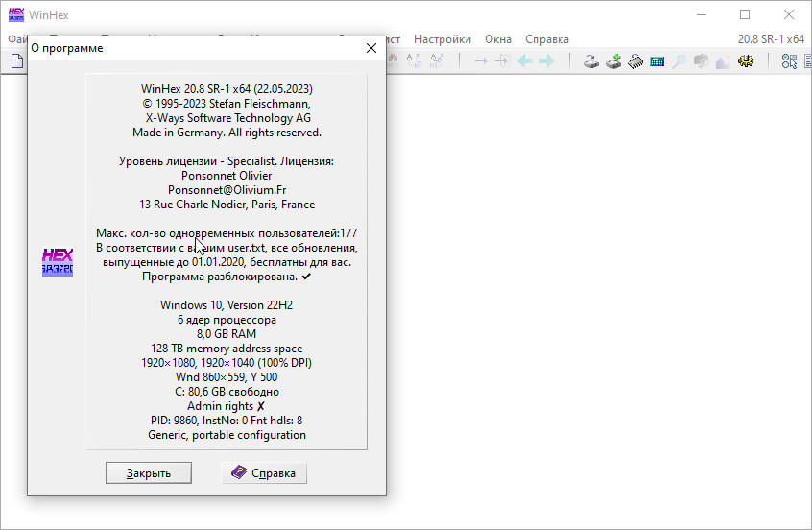The width and height of the screenshot is (812, 530).
Task: Click the Go To Offset arrow icon
Action: 481,61
